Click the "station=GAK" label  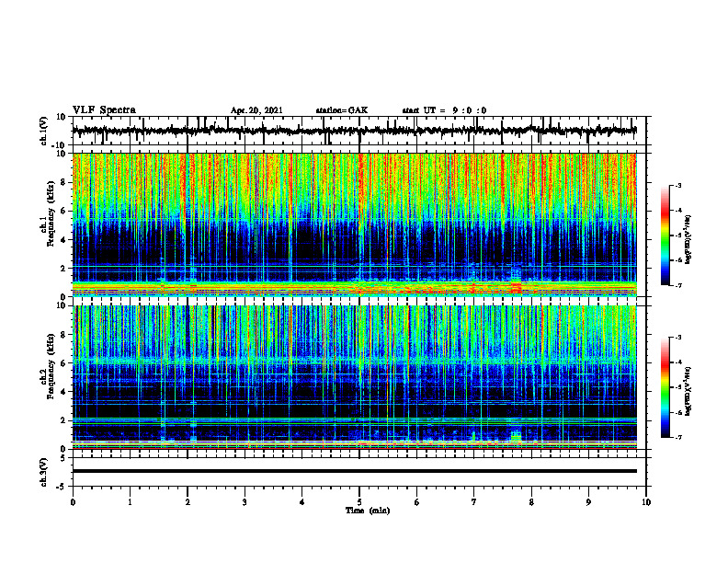coord(342,110)
